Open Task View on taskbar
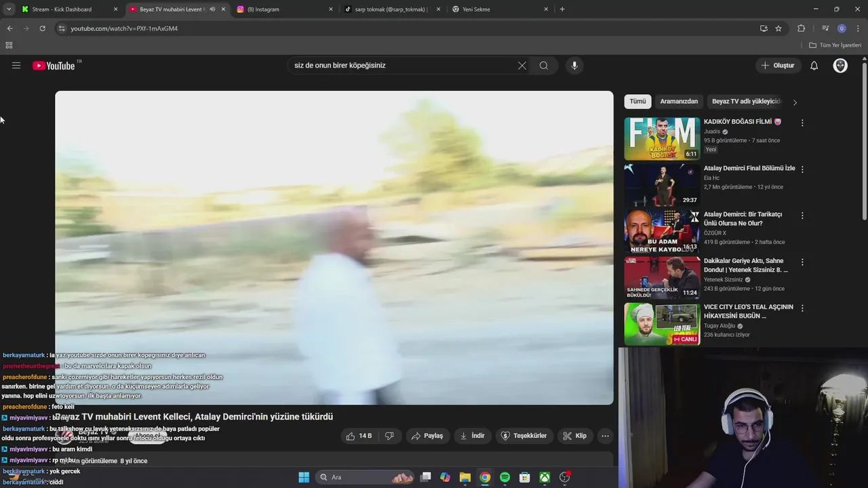The width and height of the screenshot is (868, 488). (x=425, y=477)
